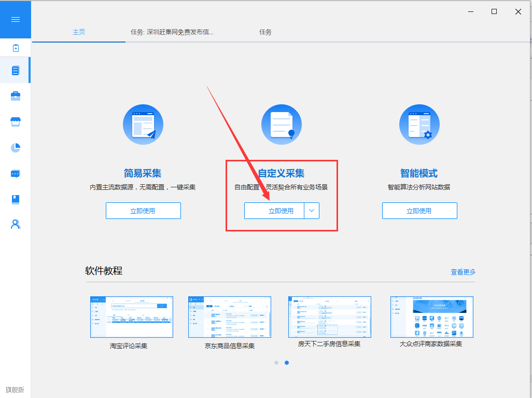The height and width of the screenshot is (398, 532).
Task: Select the task list document icon
Action: [15, 70]
